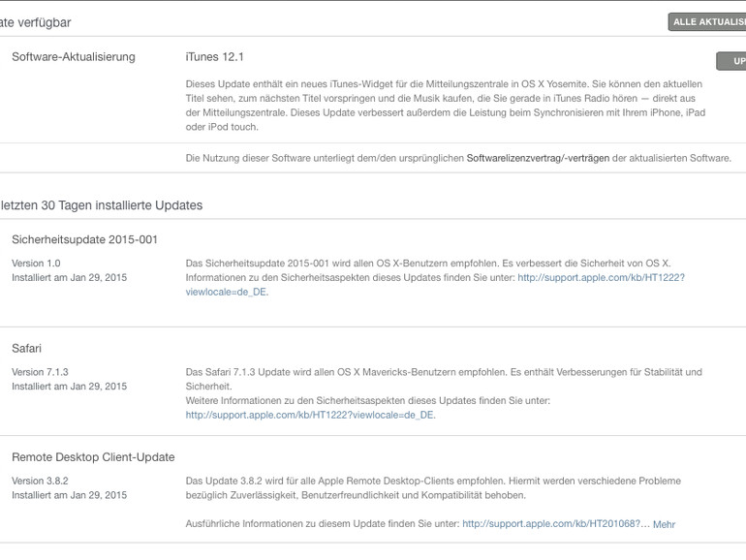
Task: Click the Version 3.8.2 text
Action: click(x=40, y=481)
